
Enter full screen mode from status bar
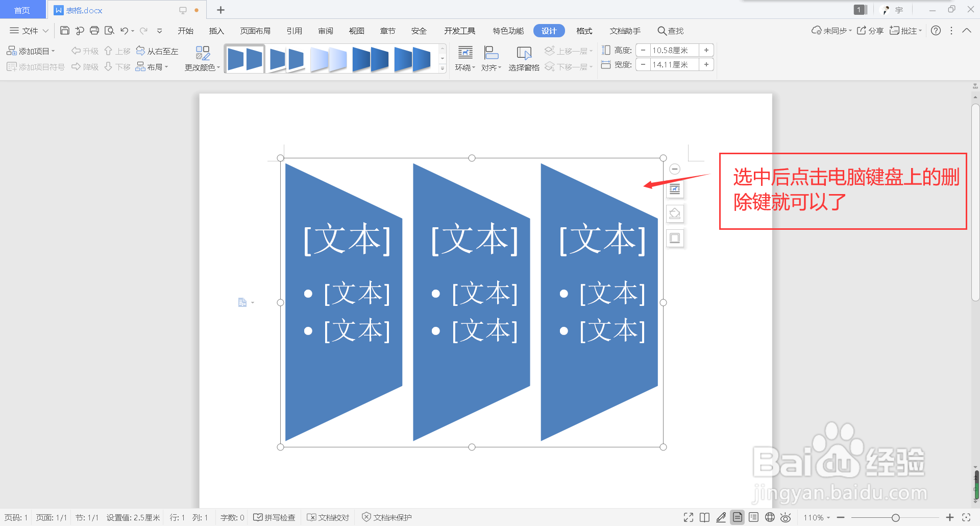(689, 517)
